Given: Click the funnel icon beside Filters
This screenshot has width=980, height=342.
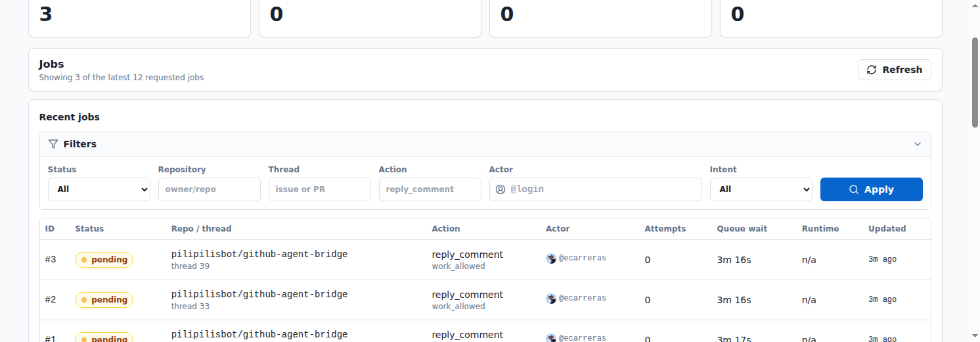Looking at the screenshot, I should [x=53, y=144].
